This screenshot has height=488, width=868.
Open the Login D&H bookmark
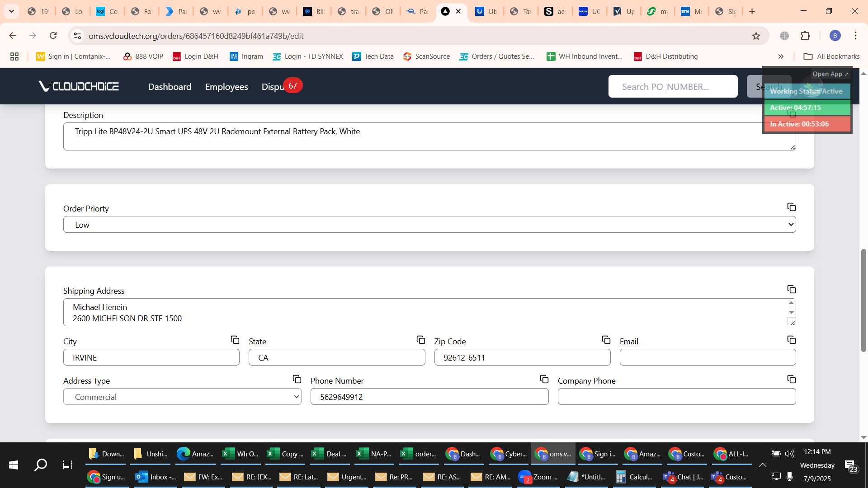click(195, 56)
